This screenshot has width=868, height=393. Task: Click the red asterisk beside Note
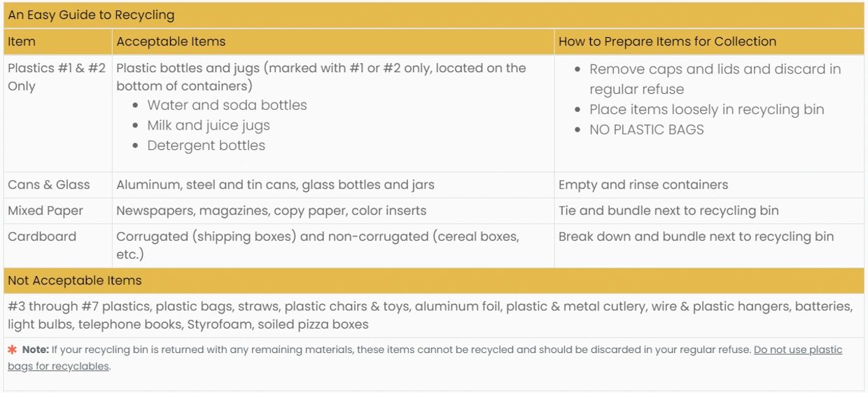coord(13,349)
